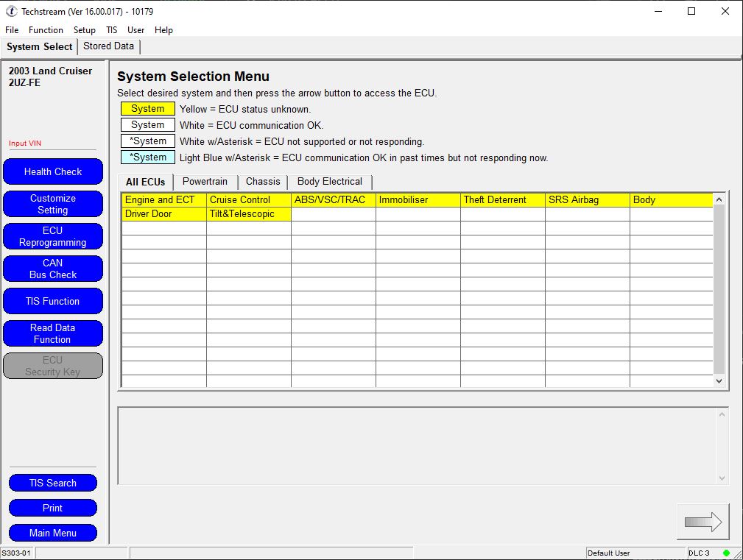
Task: Open the File menu
Action: [x=12, y=30]
